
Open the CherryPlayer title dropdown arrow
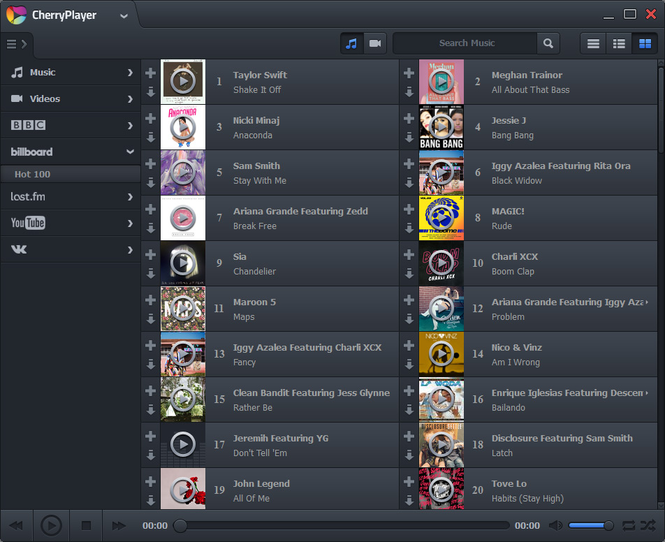pos(124,16)
